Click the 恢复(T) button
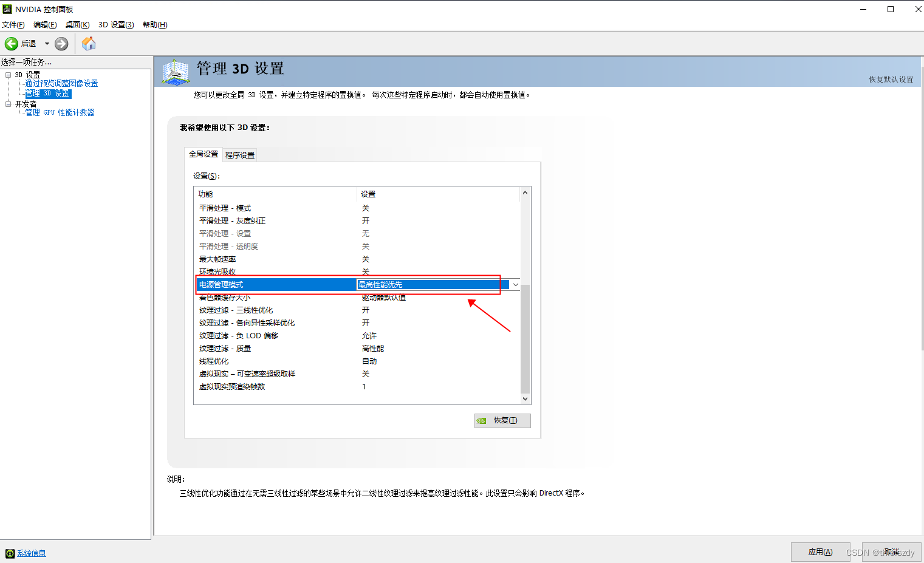This screenshot has width=924, height=563. pyautogui.click(x=502, y=421)
